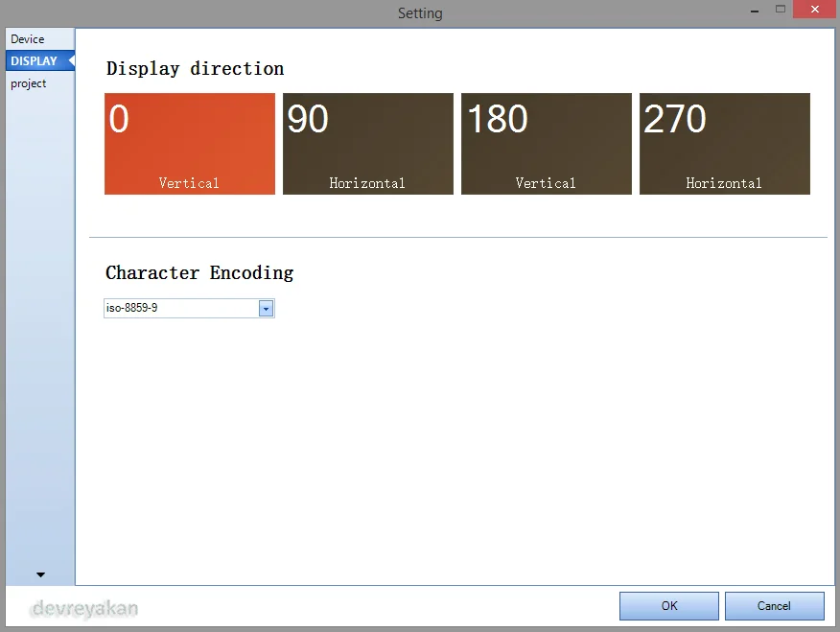The width and height of the screenshot is (840, 632).
Task: Set display direction to 270 Horizontal
Action: coord(725,144)
